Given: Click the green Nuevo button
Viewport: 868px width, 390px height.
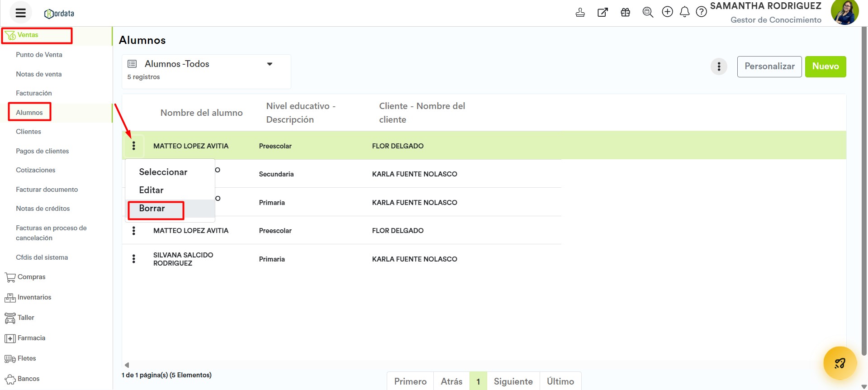Looking at the screenshot, I should pos(825,67).
